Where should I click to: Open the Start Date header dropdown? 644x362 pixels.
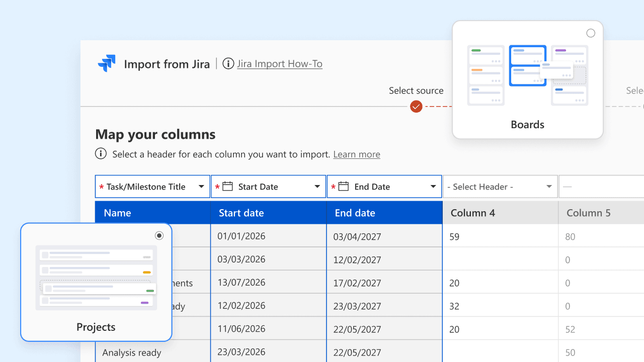pyautogui.click(x=269, y=187)
